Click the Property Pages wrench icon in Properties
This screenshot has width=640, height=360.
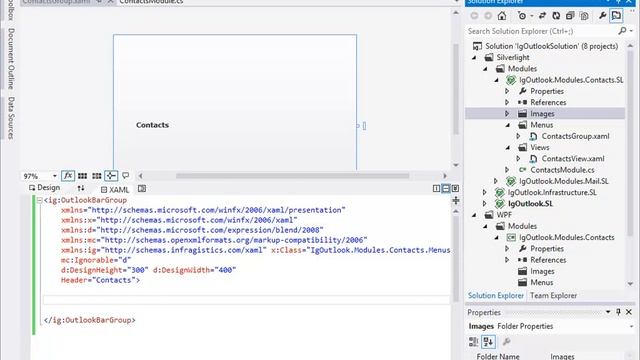pos(506,342)
